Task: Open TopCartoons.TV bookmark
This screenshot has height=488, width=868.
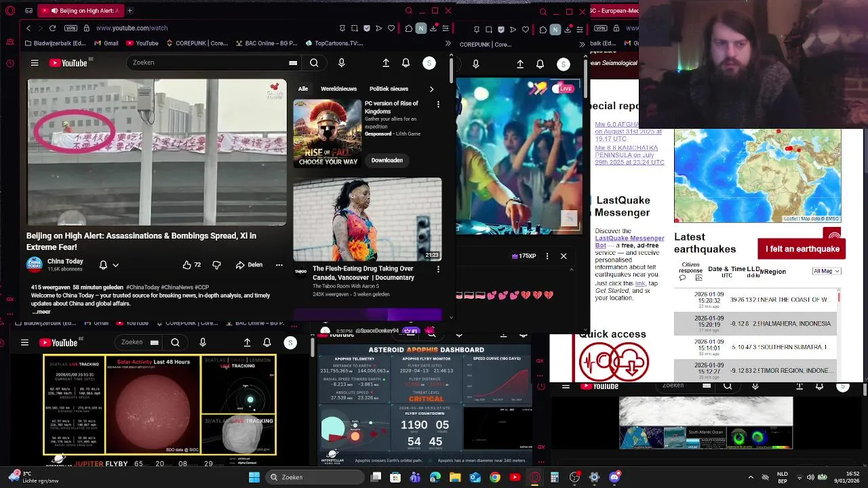Action: click(x=334, y=43)
